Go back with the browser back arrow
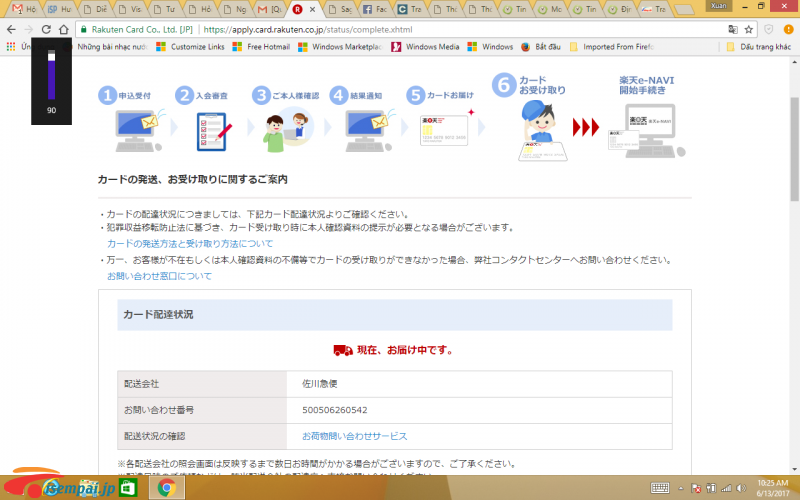The width and height of the screenshot is (800, 500). pyautogui.click(x=11, y=30)
